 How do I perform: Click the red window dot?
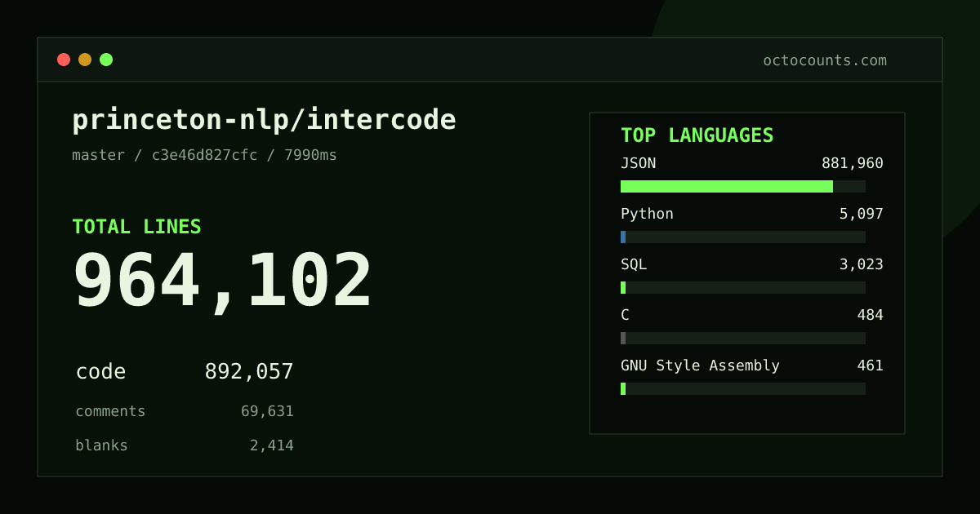[x=64, y=60]
